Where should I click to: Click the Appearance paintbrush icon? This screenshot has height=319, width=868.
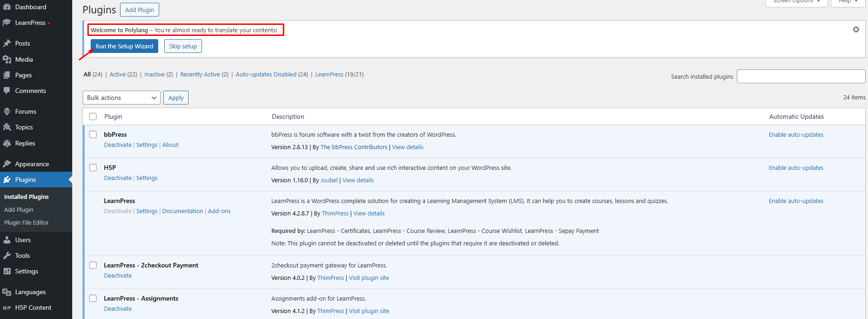click(7, 164)
